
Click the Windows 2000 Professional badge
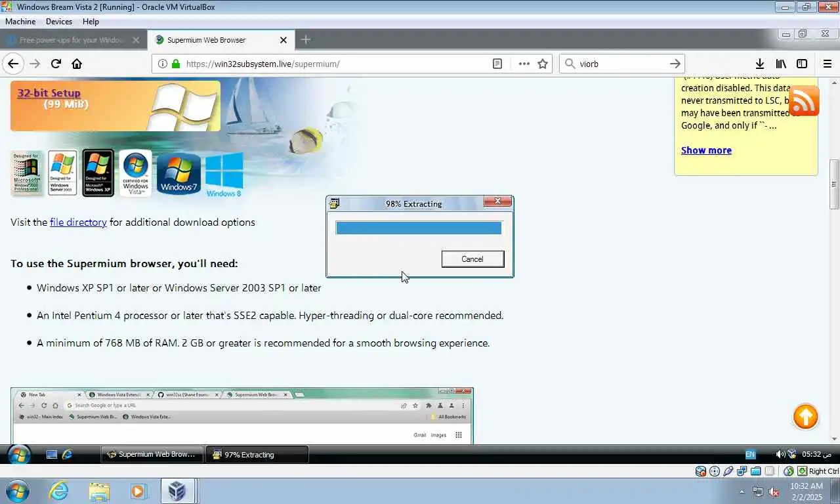pyautogui.click(x=27, y=173)
